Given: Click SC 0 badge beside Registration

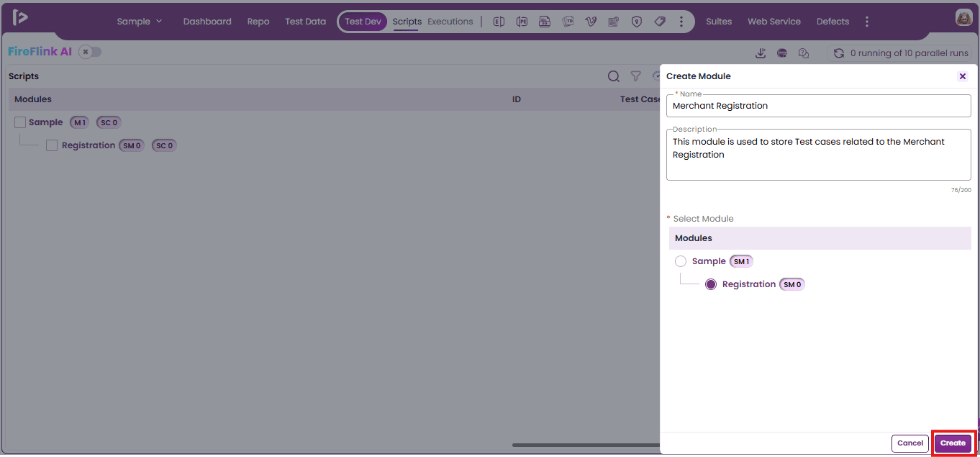Looking at the screenshot, I should pos(164,145).
